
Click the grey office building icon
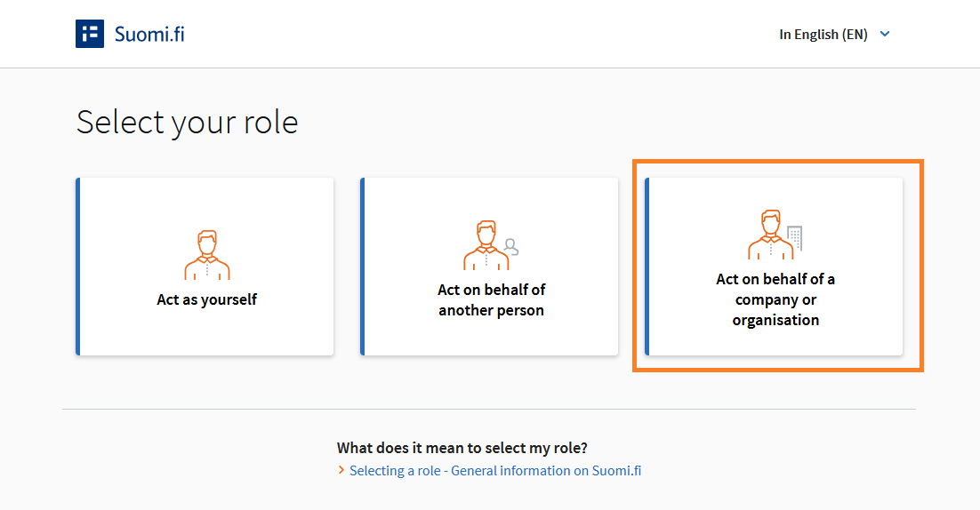click(794, 238)
